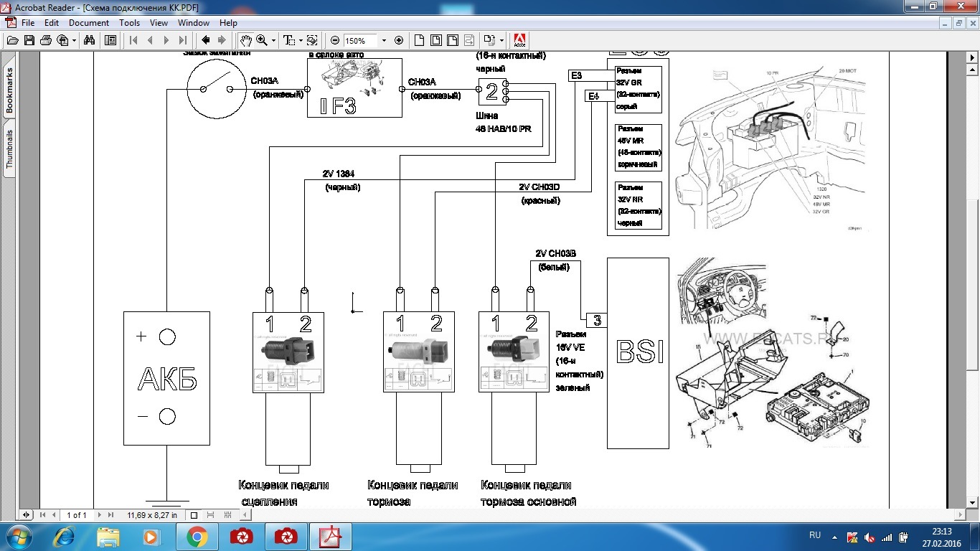The height and width of the screenshot is (551, 980).
Task: Click the Open file toolbar icon
Action: click(x=12, y=40)
